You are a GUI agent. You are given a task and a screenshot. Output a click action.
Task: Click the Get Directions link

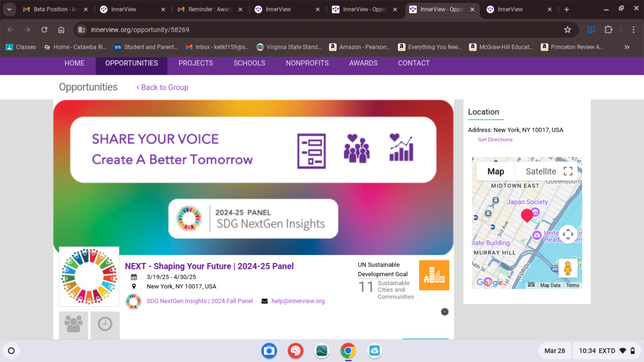click(x=495, y=140)
